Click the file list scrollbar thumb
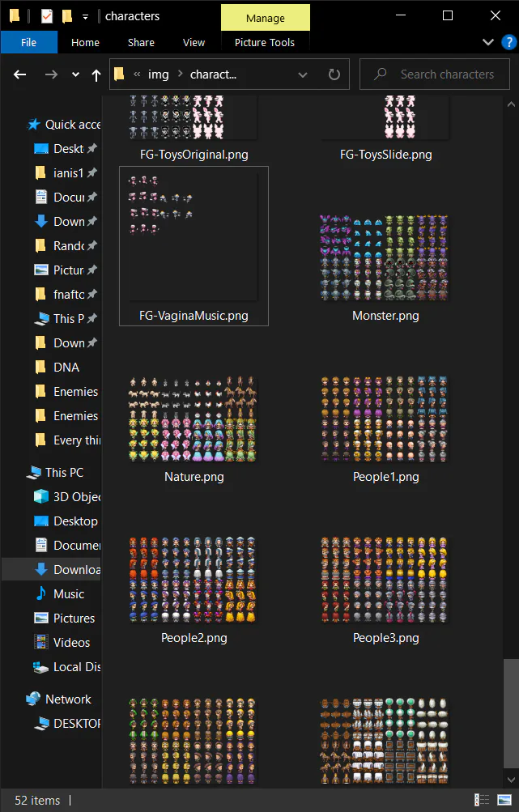Viewport: 519px width, 812px height. coord(510,714)
